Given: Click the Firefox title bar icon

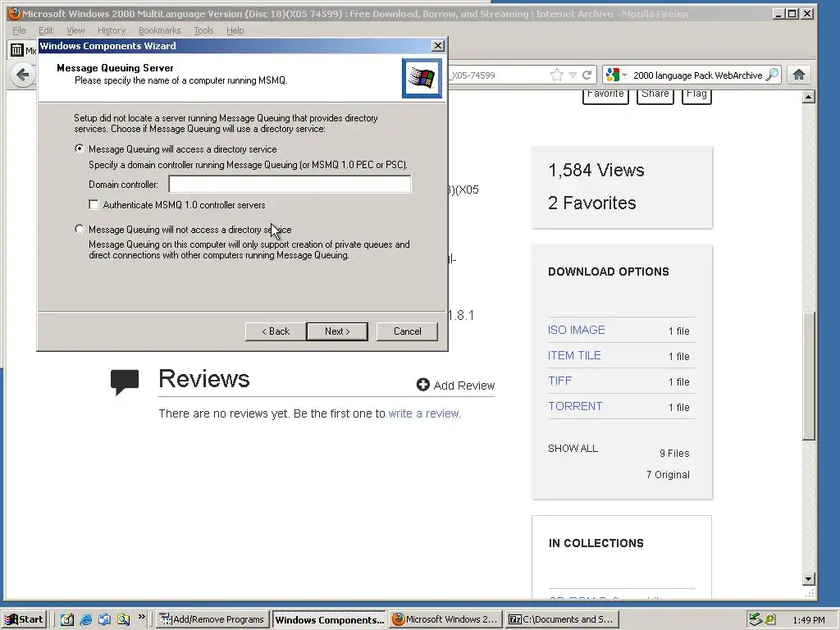Looking at the screenshot, I should coord(15,13).
